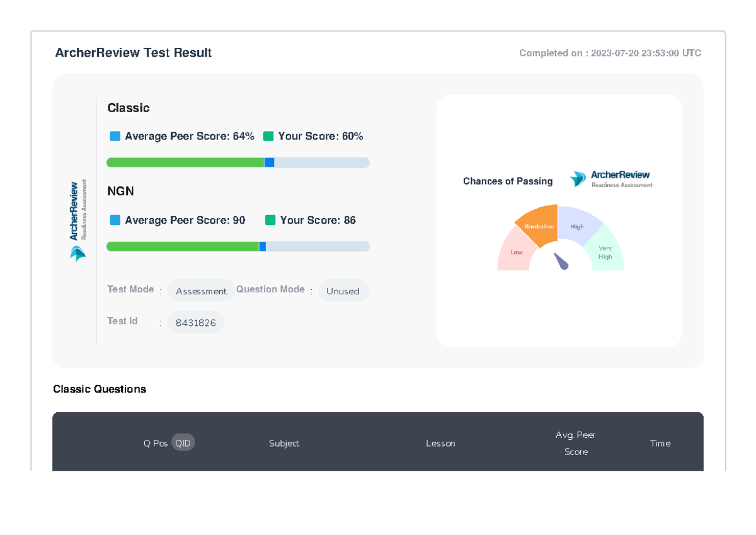Select the Subject column header
Screen dimensions: 756x535
click(x=284, y=443)
